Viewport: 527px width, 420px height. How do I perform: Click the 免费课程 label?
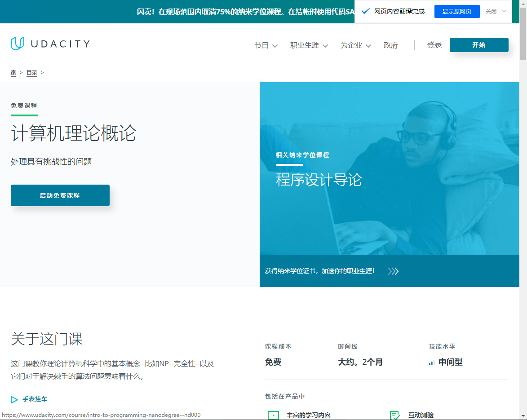pyautogui.click(x=24, y=106)
